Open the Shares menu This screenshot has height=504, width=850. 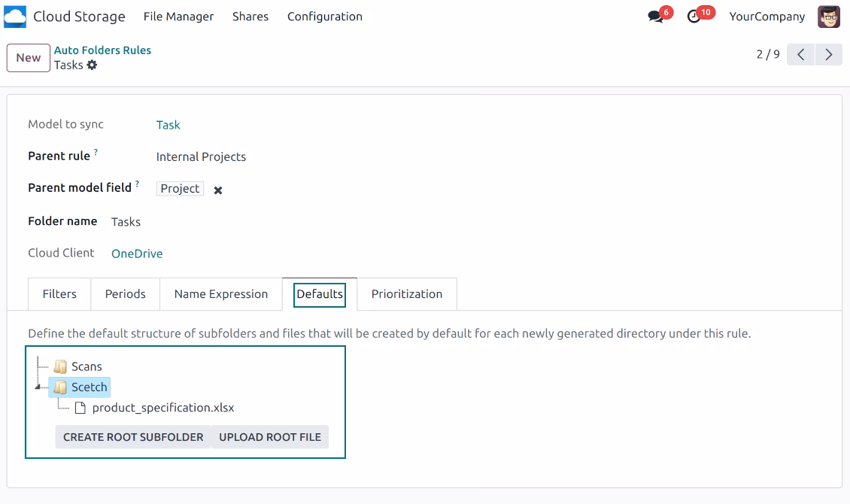coord(250,17)
